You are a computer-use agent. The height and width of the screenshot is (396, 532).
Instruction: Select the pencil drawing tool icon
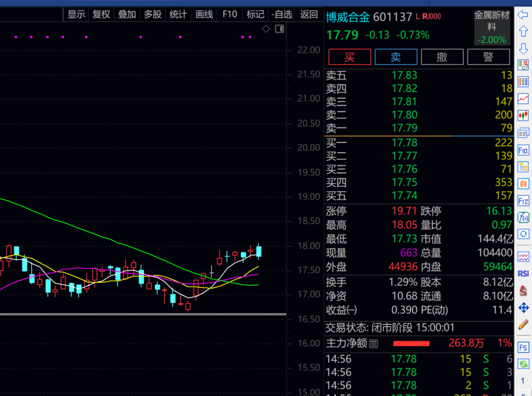(523, 324)
